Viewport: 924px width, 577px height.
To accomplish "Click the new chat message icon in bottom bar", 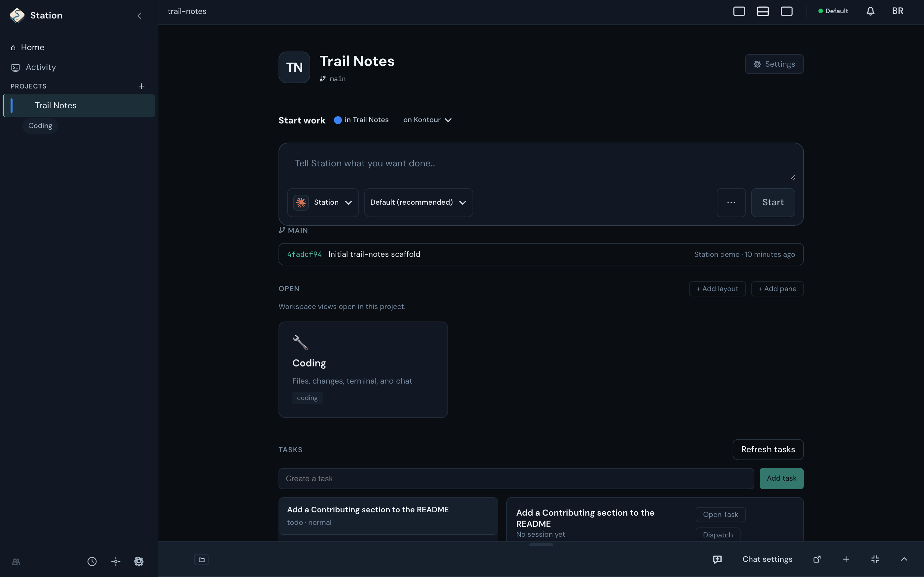I will click(717, 559).
